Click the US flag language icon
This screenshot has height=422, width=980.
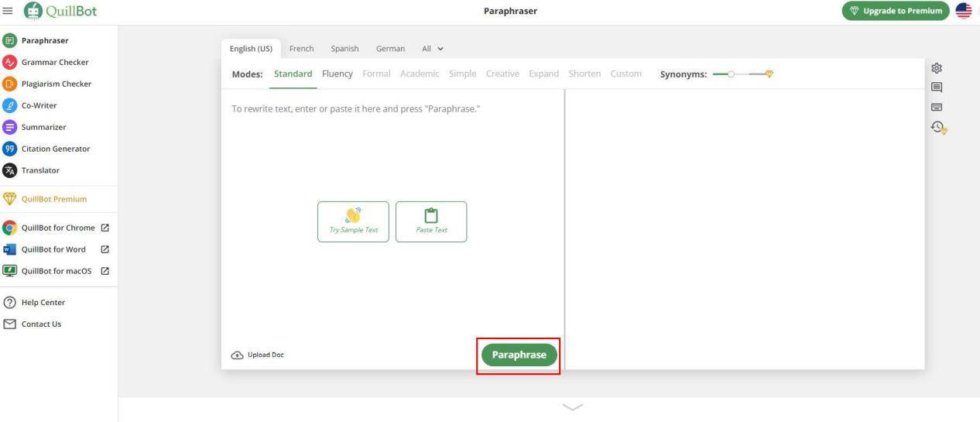(964, 11)
